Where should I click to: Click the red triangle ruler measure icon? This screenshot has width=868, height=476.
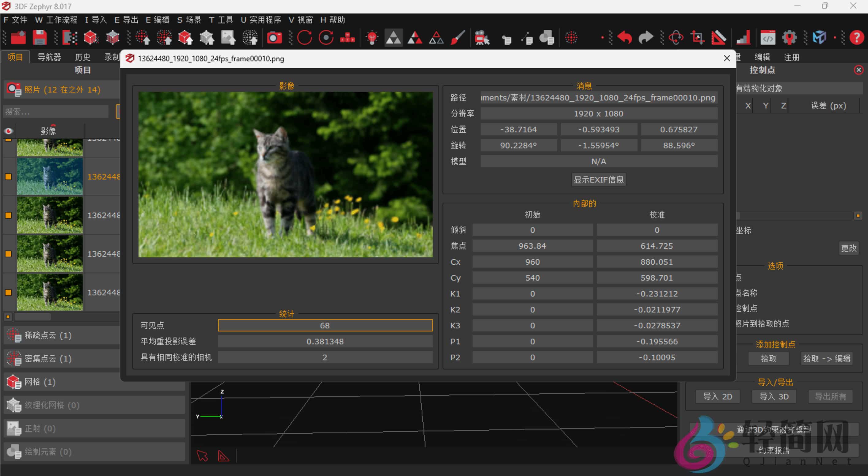[718, 37]
